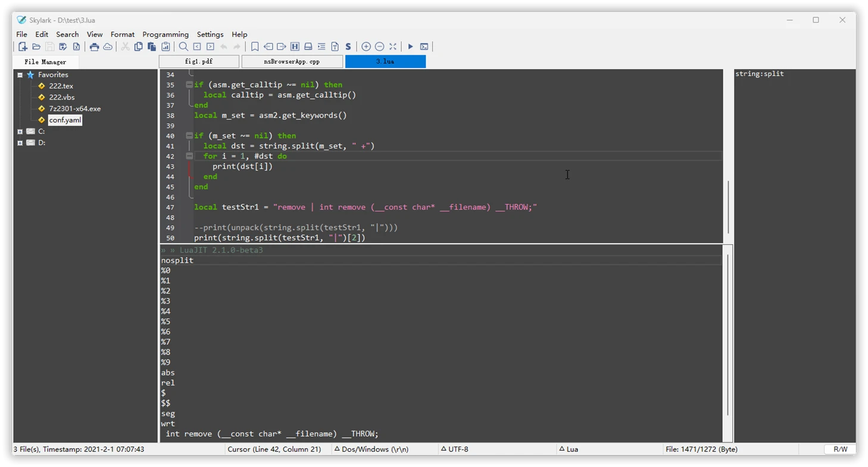Click the magnifier Search icon

(x=183, y=46)
